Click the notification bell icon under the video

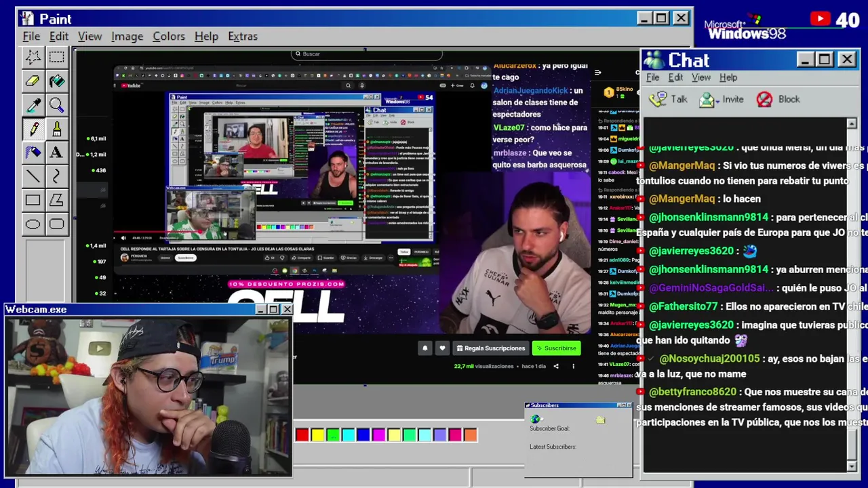pos(425,348)
